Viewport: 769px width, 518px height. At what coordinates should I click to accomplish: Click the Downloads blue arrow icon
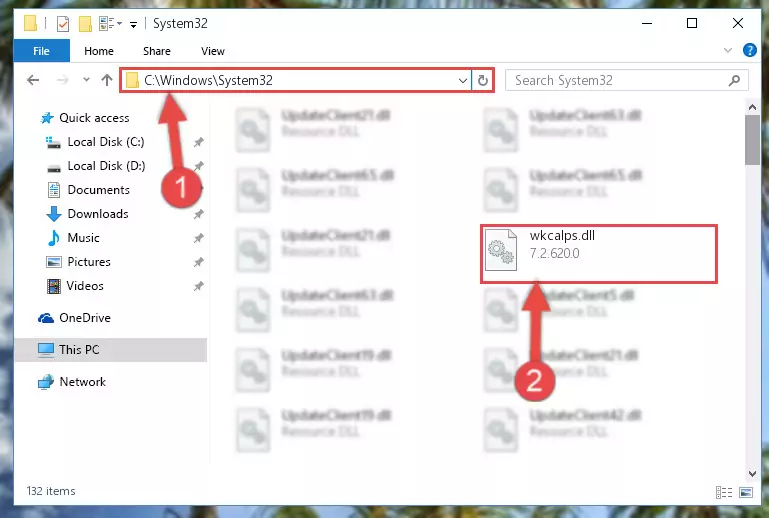[53, 214]
